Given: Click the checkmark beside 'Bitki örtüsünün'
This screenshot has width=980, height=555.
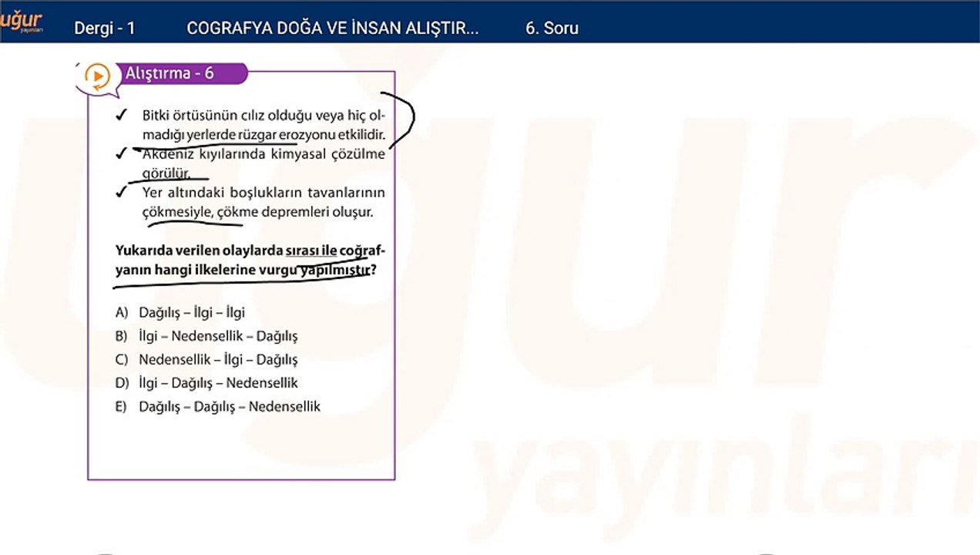Looking at the screenshot, I should [120, 116].
